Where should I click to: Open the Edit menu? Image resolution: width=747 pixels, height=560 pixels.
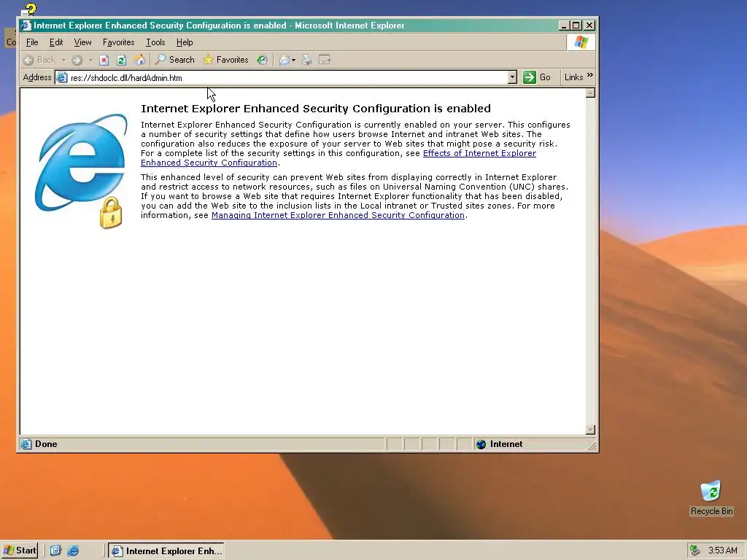click(x=56, y=42)
